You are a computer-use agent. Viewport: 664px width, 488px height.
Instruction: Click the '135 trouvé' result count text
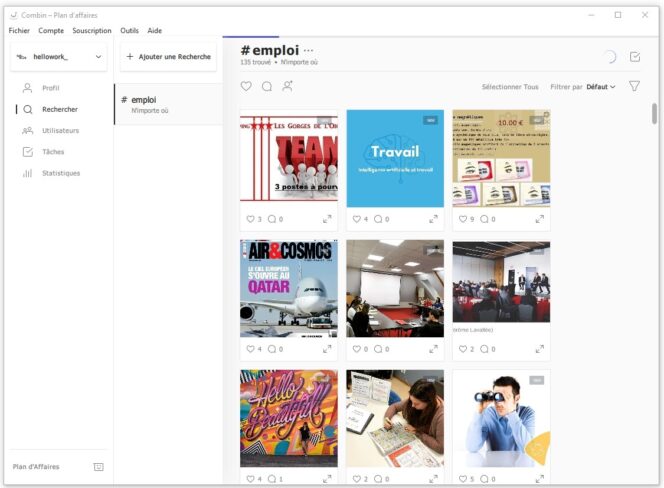(255, 62)
